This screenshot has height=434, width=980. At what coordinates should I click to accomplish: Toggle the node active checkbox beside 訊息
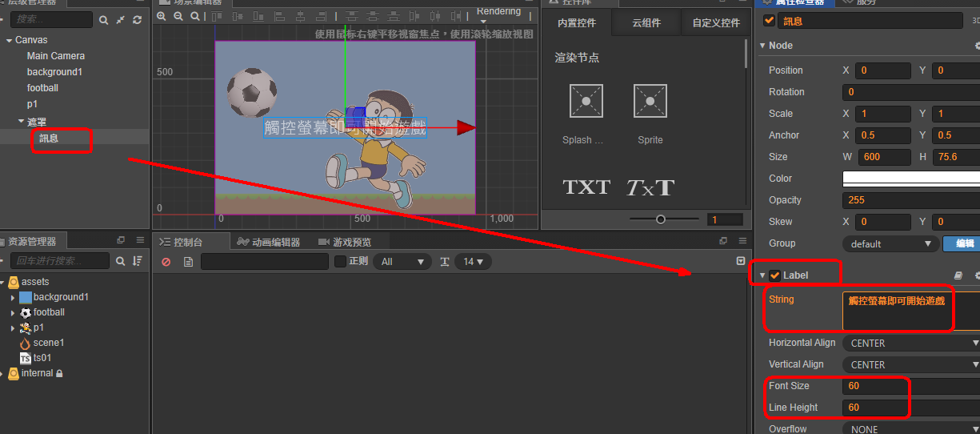770,21
